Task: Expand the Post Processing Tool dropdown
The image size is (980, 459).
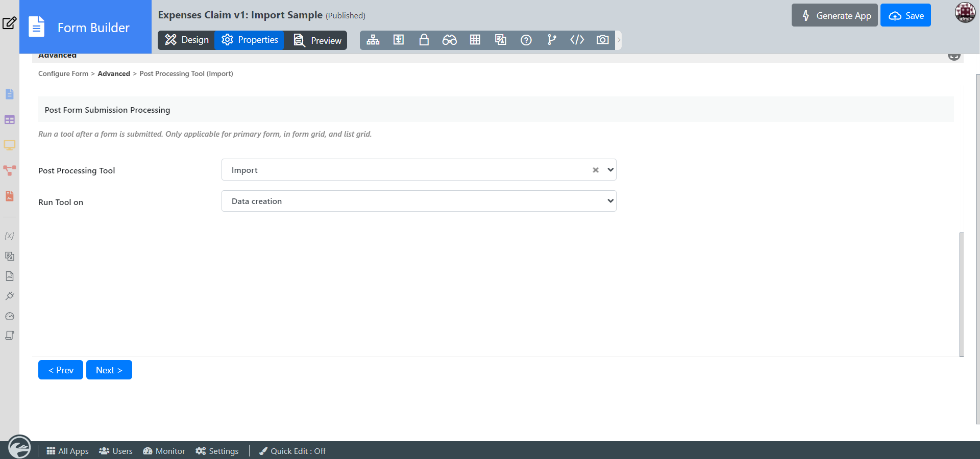Action: point(610,170)
